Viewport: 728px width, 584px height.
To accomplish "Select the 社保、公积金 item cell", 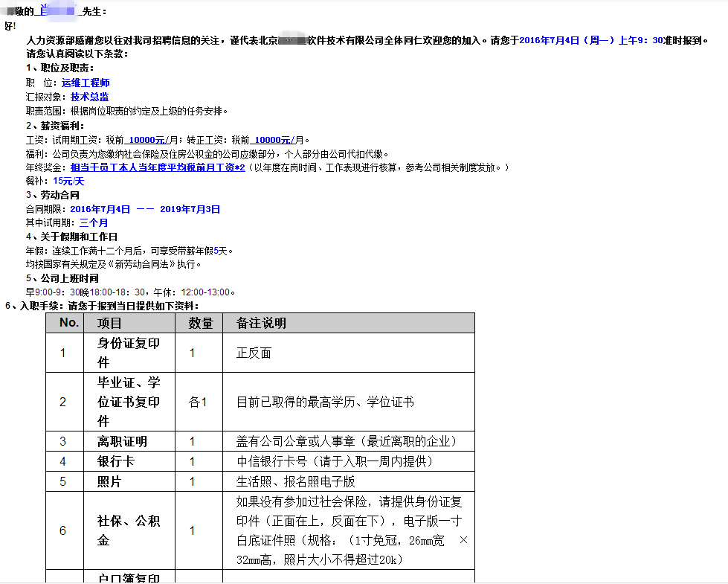I will pyautogui.click(x=129, y=530).
